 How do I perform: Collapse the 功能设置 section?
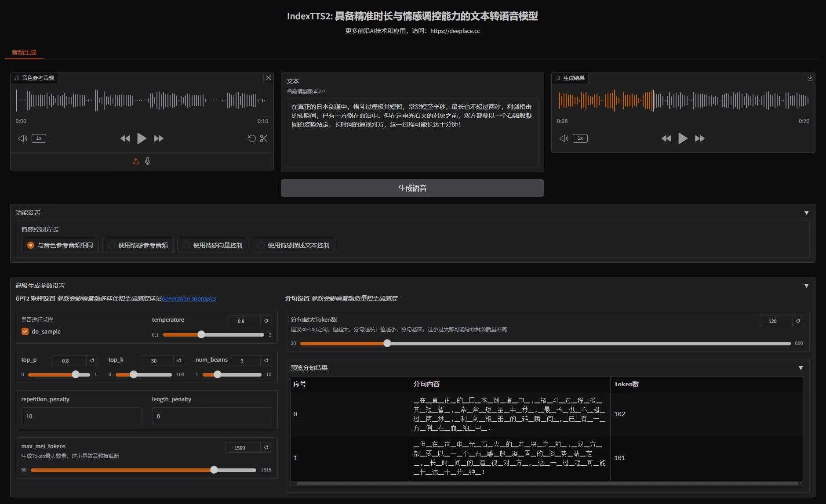coord(806,213)
